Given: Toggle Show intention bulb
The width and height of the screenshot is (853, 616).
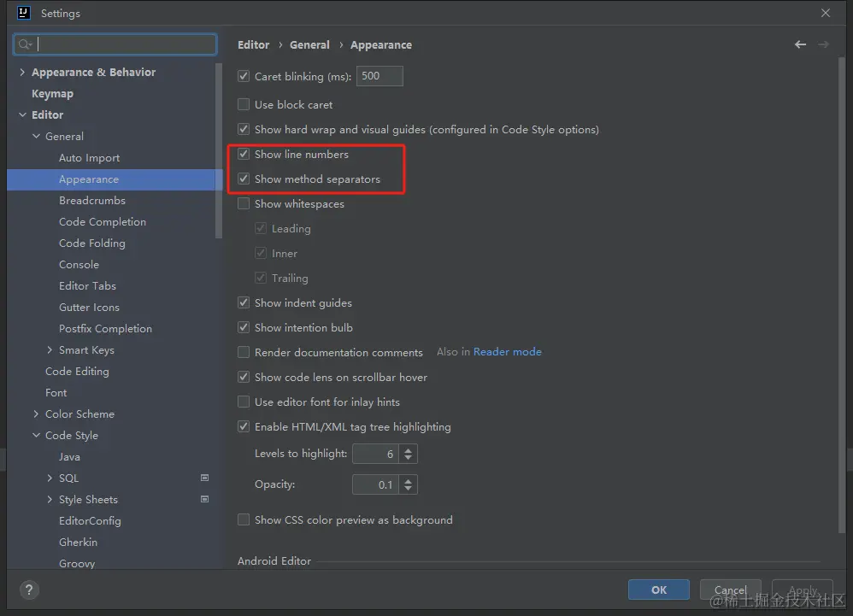Looking at the screenshot, I should click(244, 328).
